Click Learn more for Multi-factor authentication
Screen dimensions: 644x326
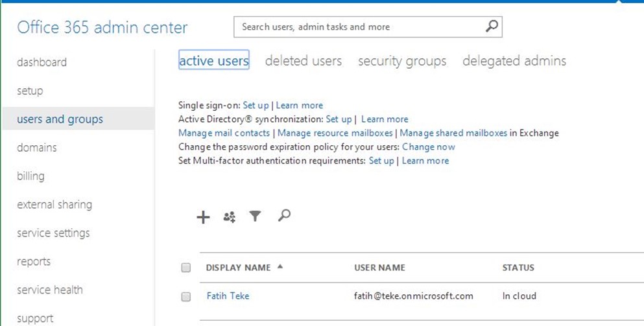[x=425, y=161]
